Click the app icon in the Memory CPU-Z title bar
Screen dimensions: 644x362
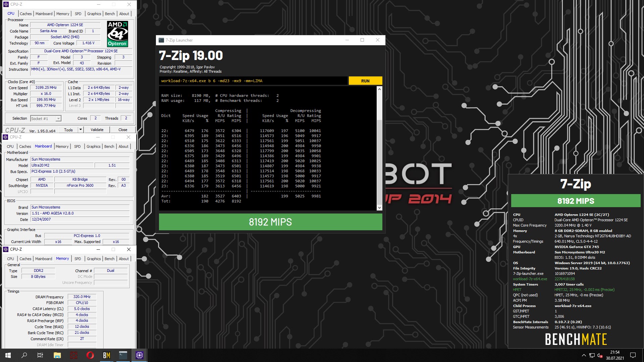coord(5,249)
